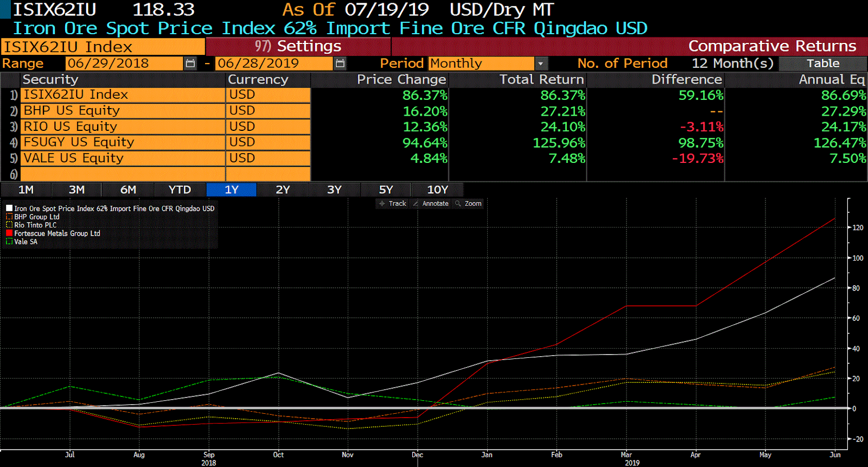Open start date calendar picker icon
This screenshot has width=868, height=467.
[190, 64]
